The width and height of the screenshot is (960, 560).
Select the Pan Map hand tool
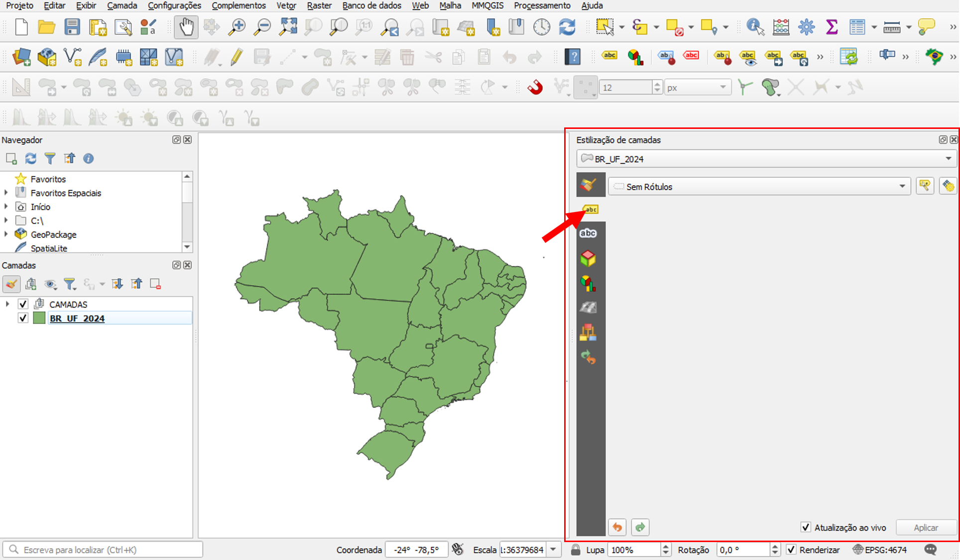(x=186, y=27)
